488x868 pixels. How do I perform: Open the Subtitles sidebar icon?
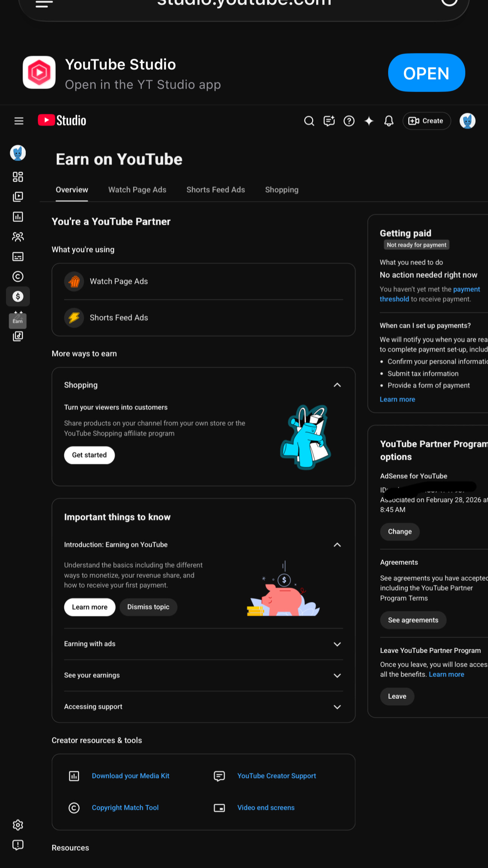pyautogui.click(x=18, y=257)
